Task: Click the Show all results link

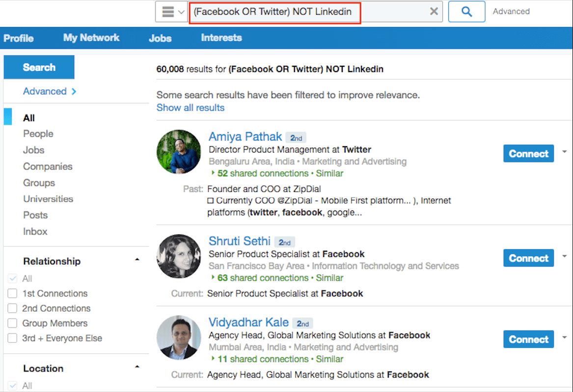Action: click(x=191, y=107)
